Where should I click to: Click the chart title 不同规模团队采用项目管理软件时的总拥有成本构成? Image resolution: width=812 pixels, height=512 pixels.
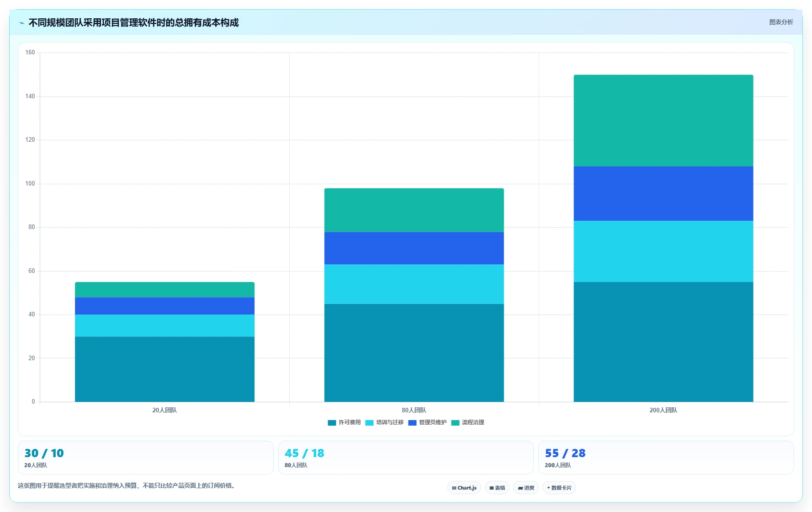[x=133, y=22]
